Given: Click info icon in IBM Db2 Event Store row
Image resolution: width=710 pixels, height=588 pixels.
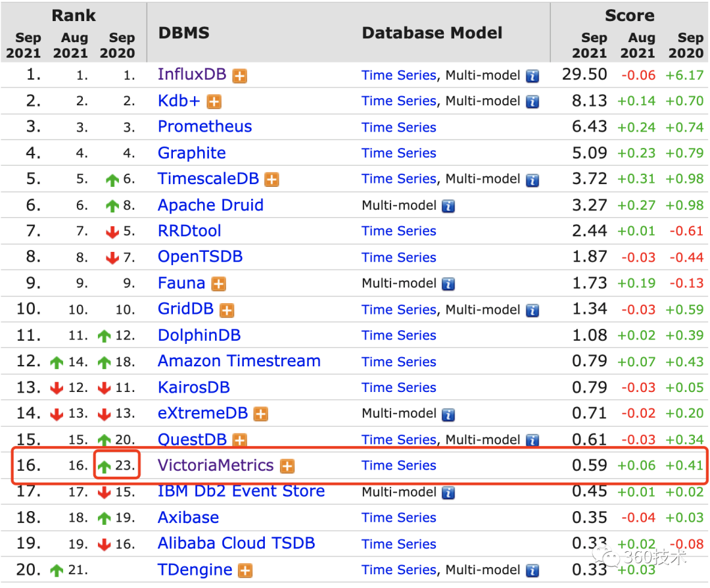Looking at the screenshot, I should (x=448, y=492).
